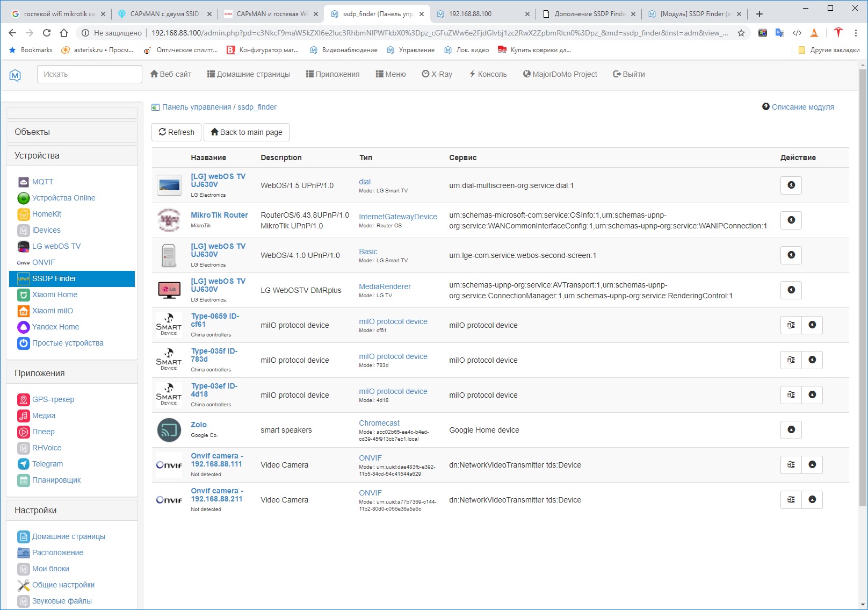This screenshot has width=868, height=610.
Task: Click the LG webOS TV thumbnail image
Action: click(169, 185)
